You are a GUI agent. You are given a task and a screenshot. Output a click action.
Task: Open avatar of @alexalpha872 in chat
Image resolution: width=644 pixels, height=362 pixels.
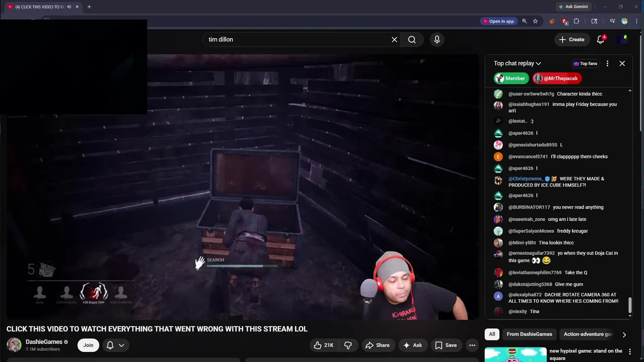(498, 296)
